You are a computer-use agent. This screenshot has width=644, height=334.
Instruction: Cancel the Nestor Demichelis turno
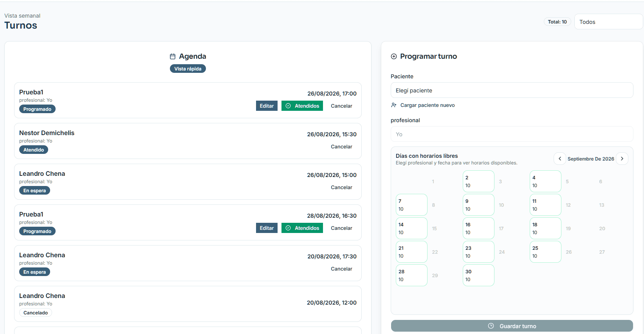[x=341, y=146]
